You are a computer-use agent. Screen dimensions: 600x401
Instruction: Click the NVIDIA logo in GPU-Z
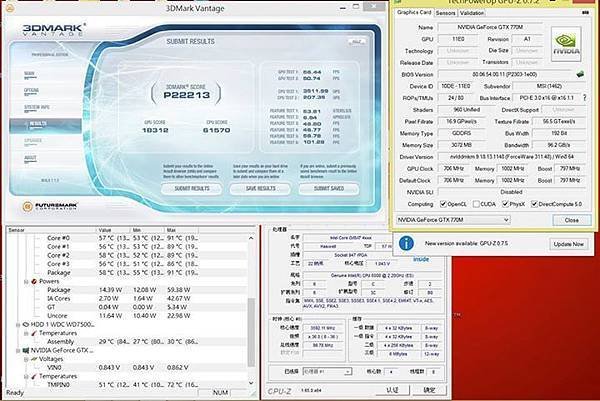(566, 44)
